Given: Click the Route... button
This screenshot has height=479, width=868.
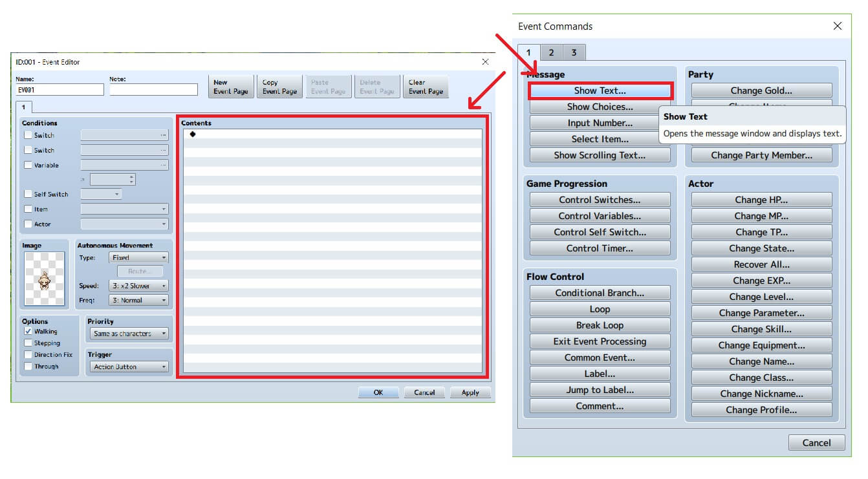Looking at the screenshot, I should (140, 271).
